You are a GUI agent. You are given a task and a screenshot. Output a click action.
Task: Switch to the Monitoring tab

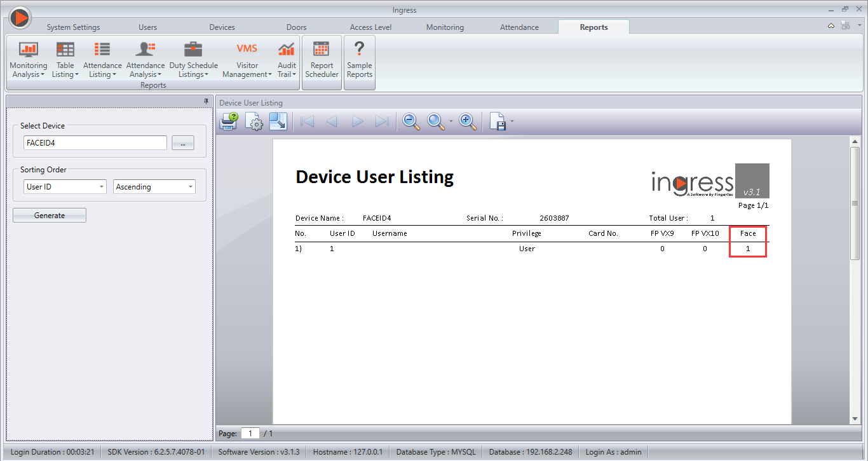(x=445, y=27)
